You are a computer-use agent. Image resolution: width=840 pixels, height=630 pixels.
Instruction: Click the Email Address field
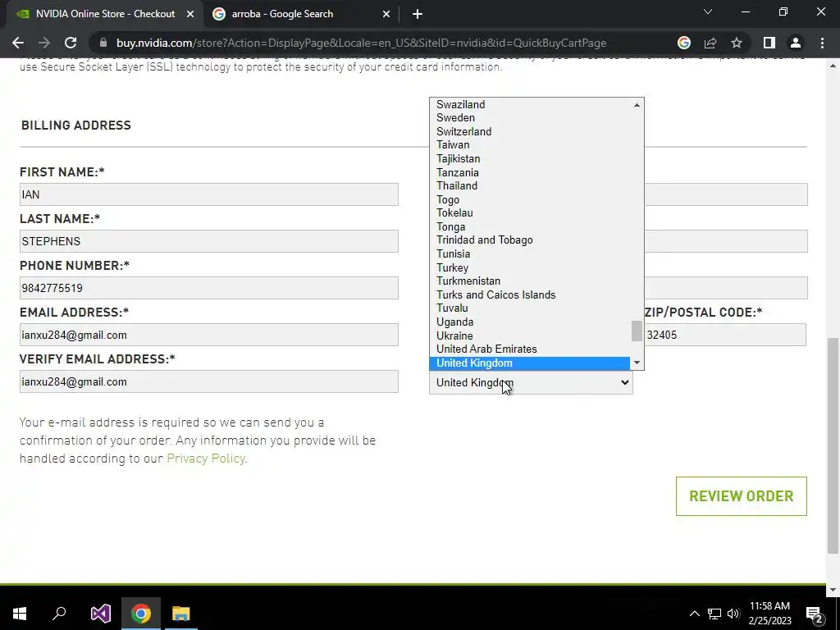[209, 335]
